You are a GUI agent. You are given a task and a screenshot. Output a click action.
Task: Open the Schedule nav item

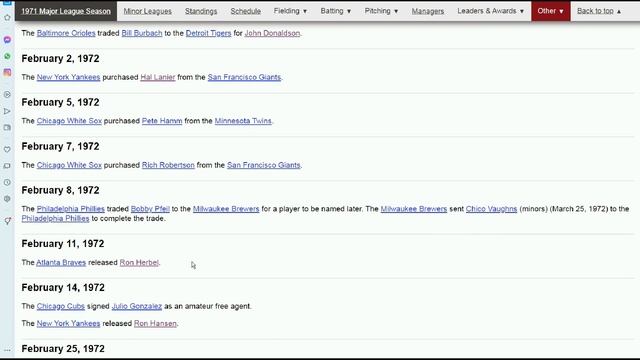click(x=245, y=11)
